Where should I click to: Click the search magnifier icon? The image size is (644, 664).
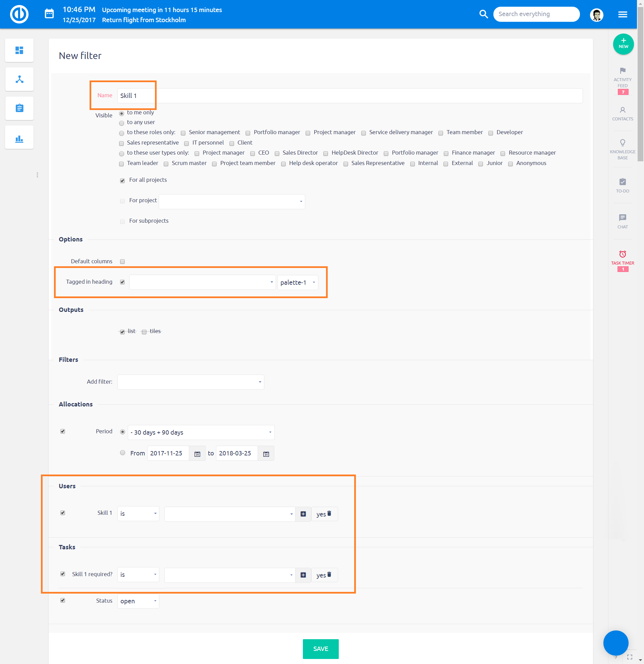pyautogui.click(x=483, y=14)
